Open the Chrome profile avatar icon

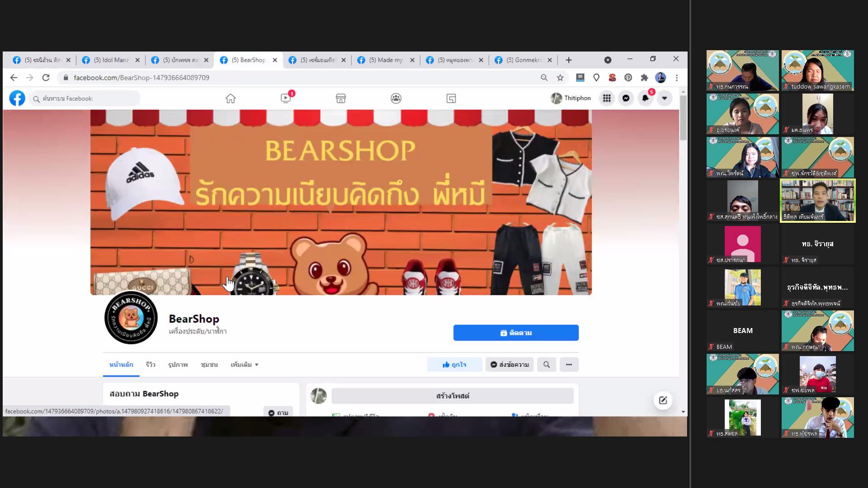click(660, 78)
